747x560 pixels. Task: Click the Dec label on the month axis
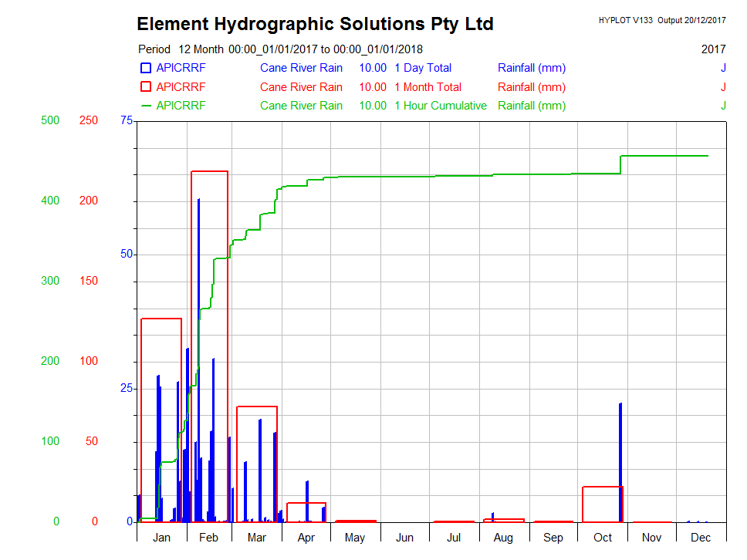click(x=701, y=538)
